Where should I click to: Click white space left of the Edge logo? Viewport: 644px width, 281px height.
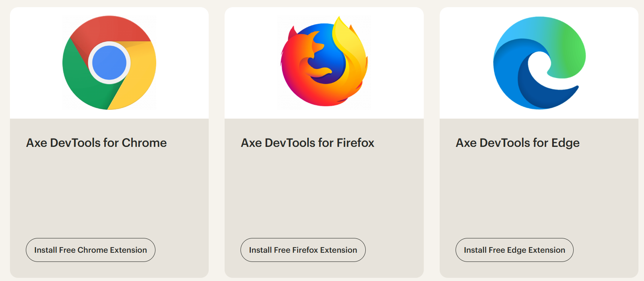click(x=465, y=63)
